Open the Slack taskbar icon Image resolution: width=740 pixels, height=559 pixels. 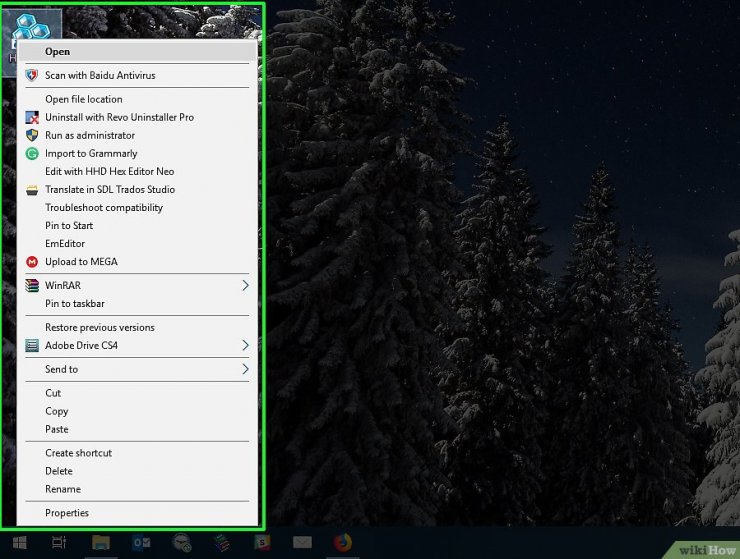(x=262, y=542)
